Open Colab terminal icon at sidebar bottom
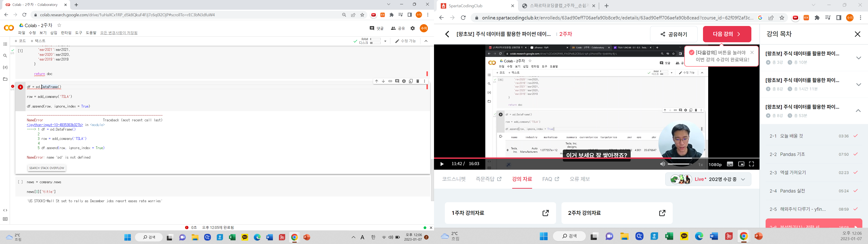 (x=5, y=219)
